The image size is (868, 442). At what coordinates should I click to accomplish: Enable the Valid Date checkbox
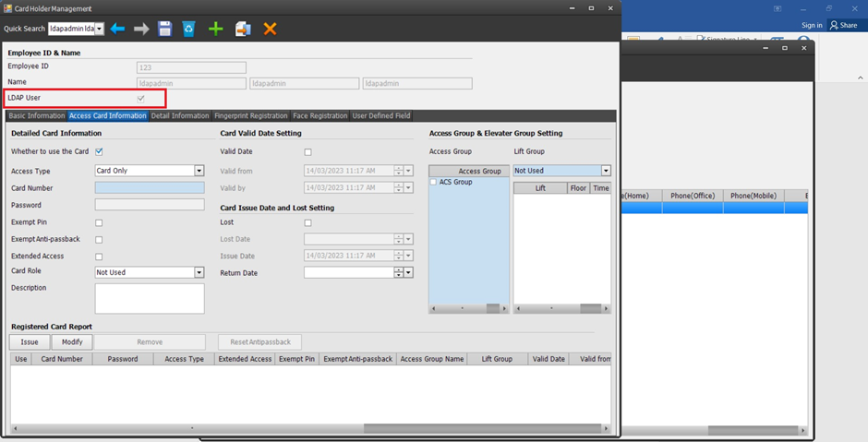point(307,152)
